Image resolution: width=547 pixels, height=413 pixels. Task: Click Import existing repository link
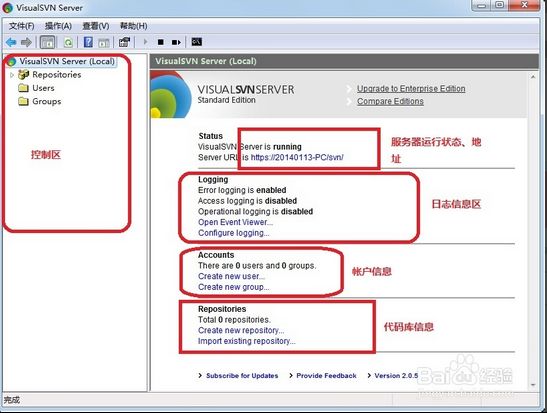pyautogui.click(x=246, y=341)
